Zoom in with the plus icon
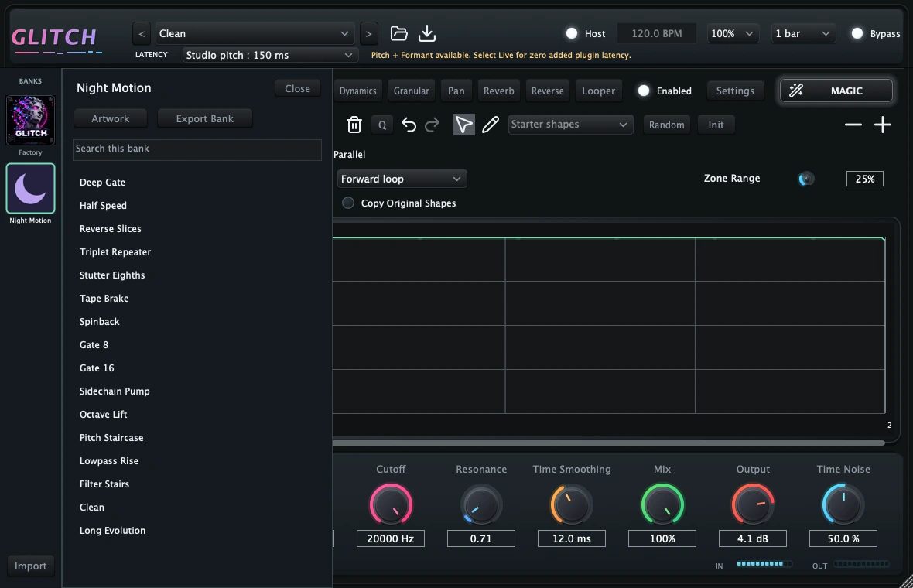Screen dimensions: 913x588 click(x=883, y=125)
